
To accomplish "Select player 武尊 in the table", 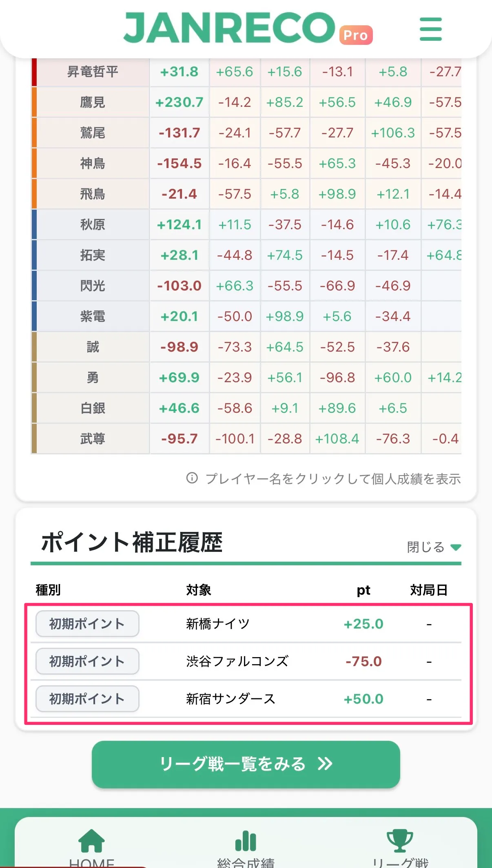I will pos(92,438).
